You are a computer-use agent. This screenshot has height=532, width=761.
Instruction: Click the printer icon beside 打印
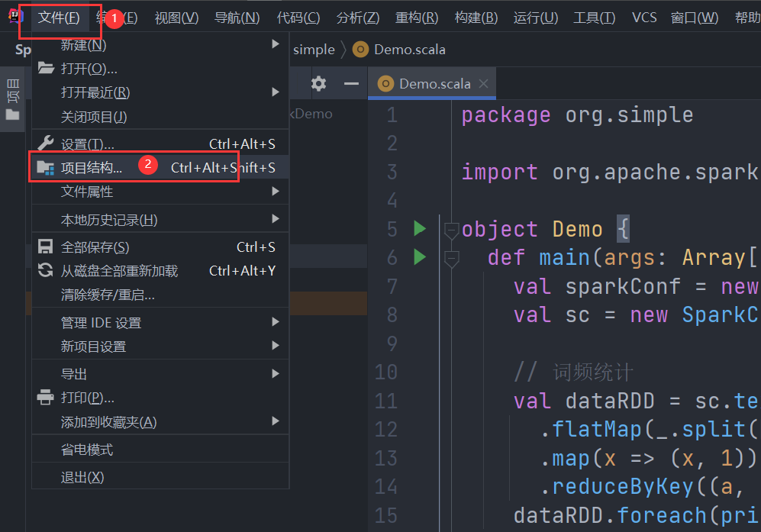click(x=46, y=397)
